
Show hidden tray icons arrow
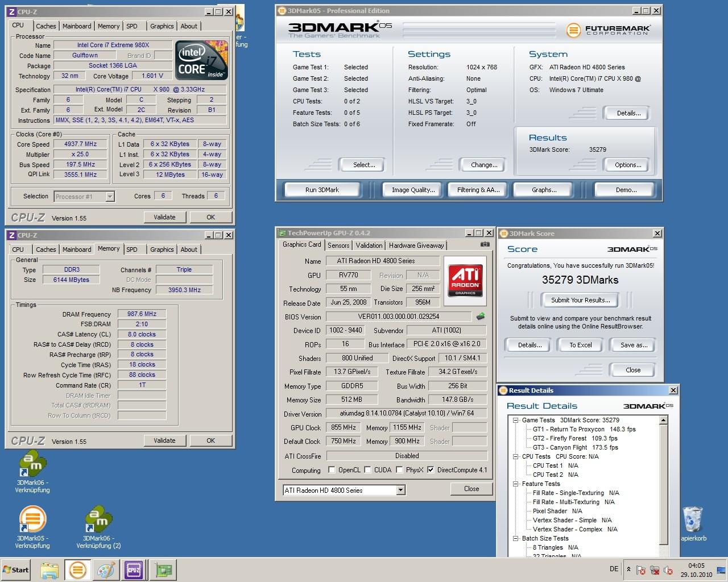[x=628, y=569]
